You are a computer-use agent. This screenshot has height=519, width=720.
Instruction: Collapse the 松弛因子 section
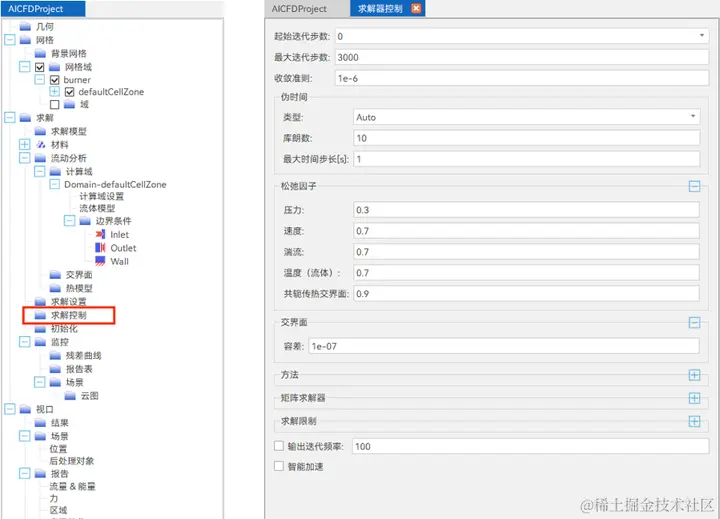click(694, 186)
